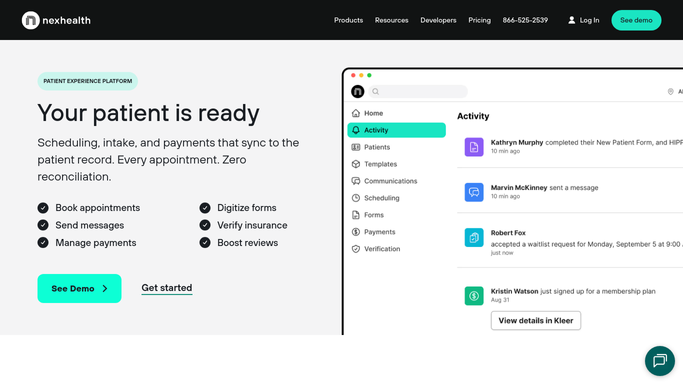
Task: Expand the Products menu
Action: pos(348,20)
